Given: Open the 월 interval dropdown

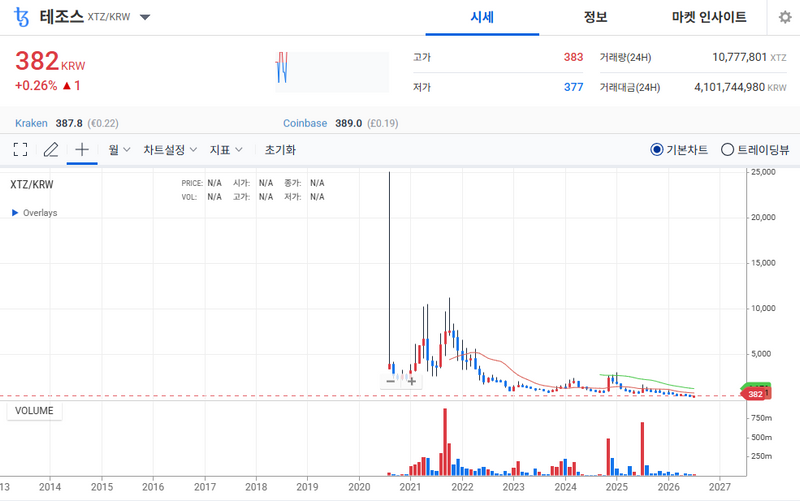Looking at the screenshot, I should 119,149.
